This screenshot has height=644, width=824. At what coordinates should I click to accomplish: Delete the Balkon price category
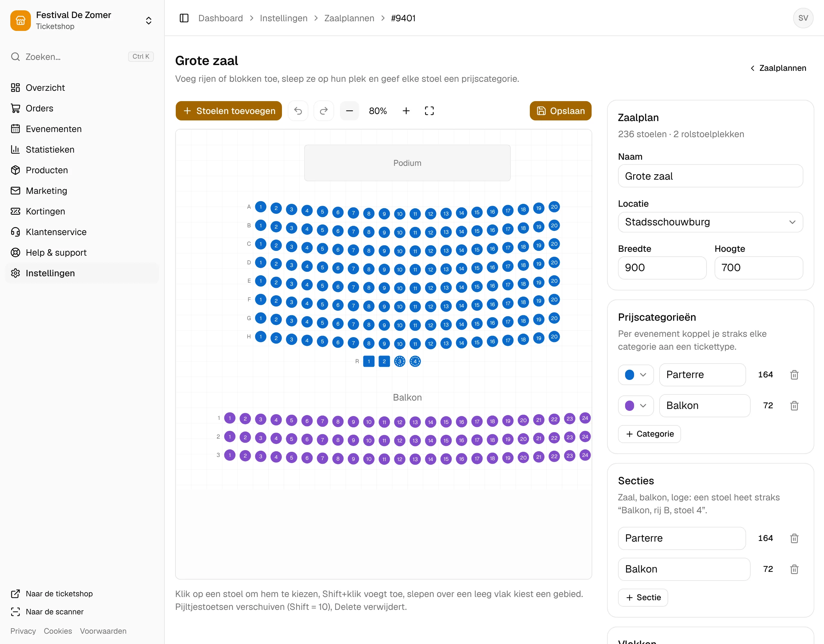[x=794, y=405]
